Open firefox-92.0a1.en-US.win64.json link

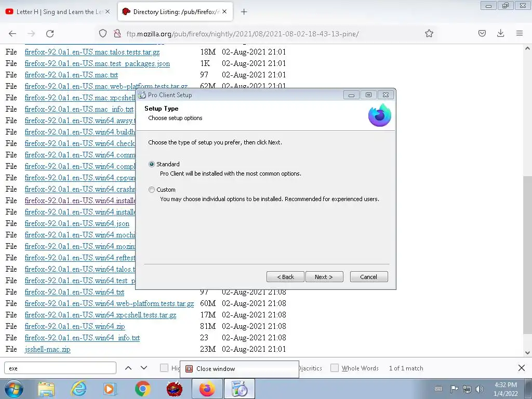(77, 223)
